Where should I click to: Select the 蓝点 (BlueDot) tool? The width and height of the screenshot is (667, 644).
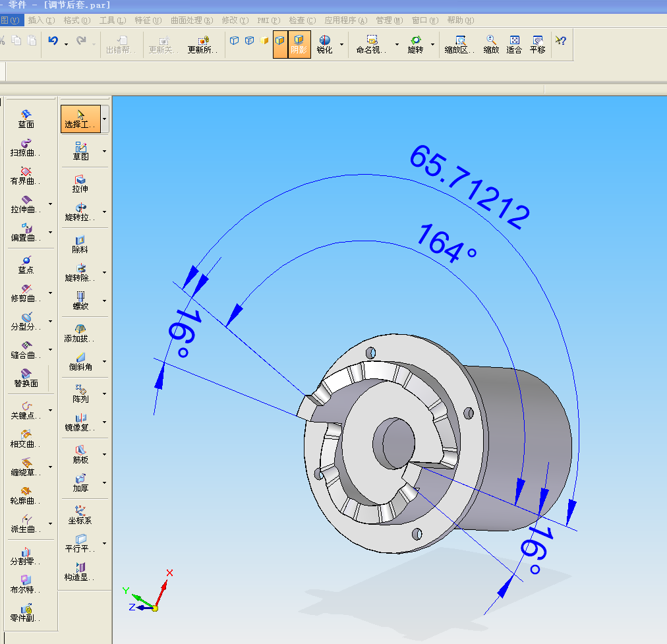26,264
